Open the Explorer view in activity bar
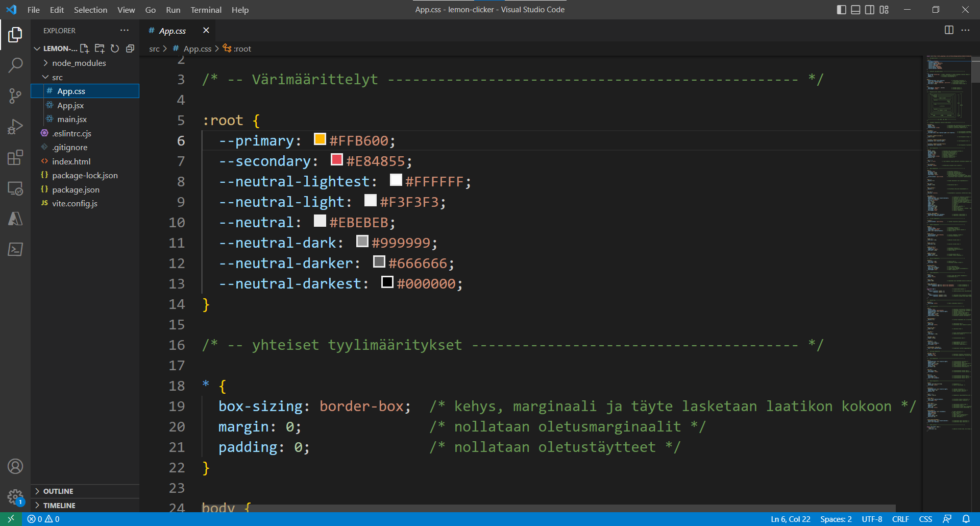 click(15, 35)
